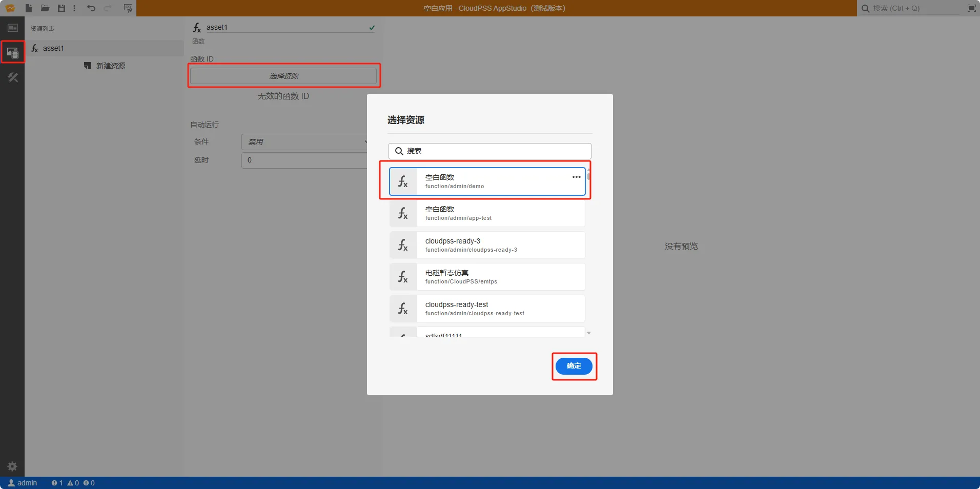This screenshot has width=980, height=489.
Task: Click the 延时 input field with value 0
Action: click(306, 160)
